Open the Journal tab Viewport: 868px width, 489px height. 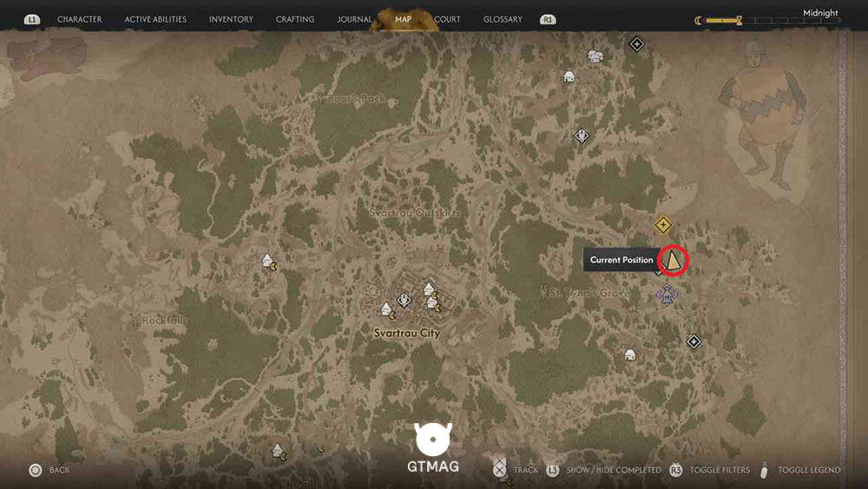tap(354, 19)
